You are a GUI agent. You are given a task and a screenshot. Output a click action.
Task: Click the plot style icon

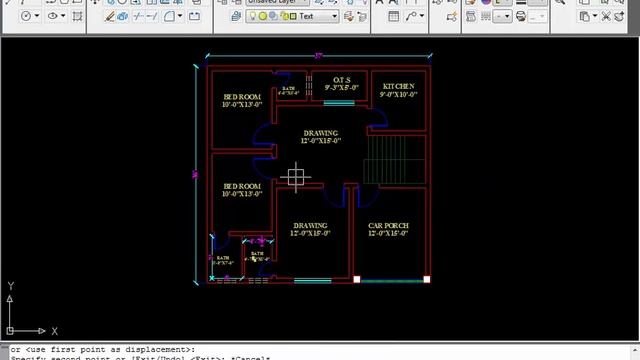(x=521, y=16)
